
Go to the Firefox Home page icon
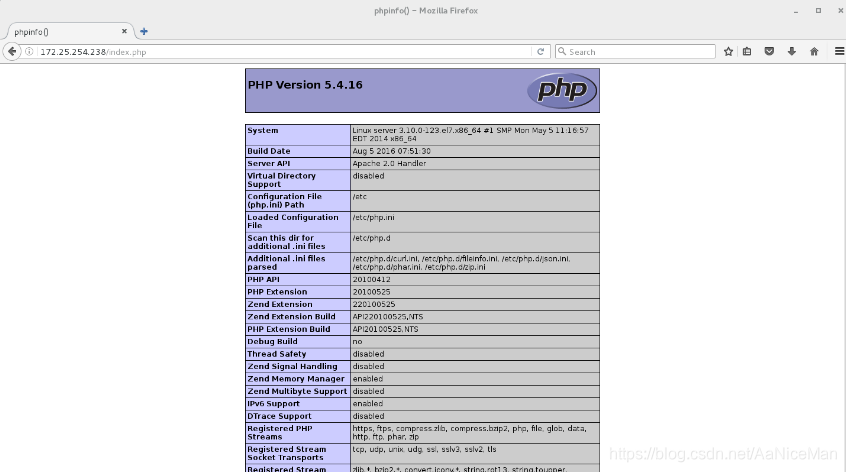(814, 52)
